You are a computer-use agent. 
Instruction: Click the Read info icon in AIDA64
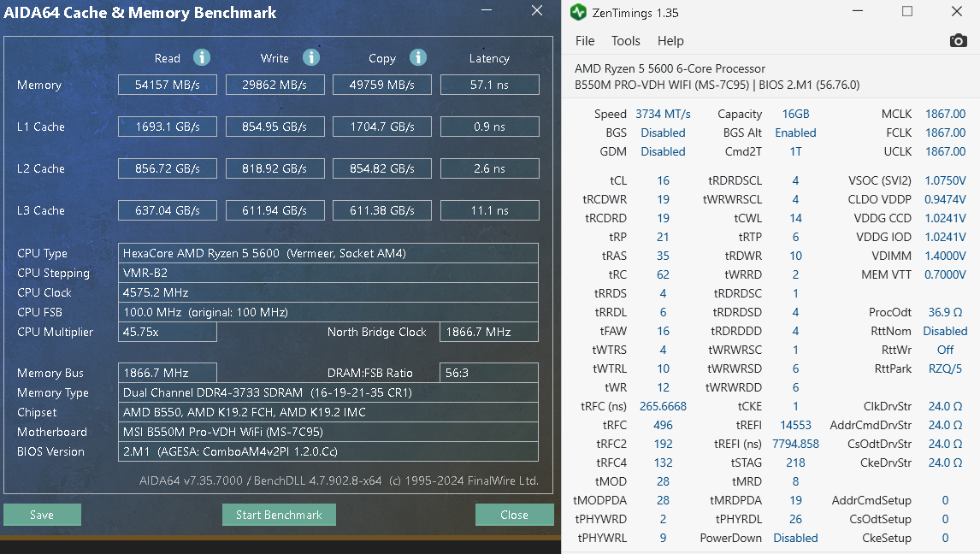click(201, 57)
